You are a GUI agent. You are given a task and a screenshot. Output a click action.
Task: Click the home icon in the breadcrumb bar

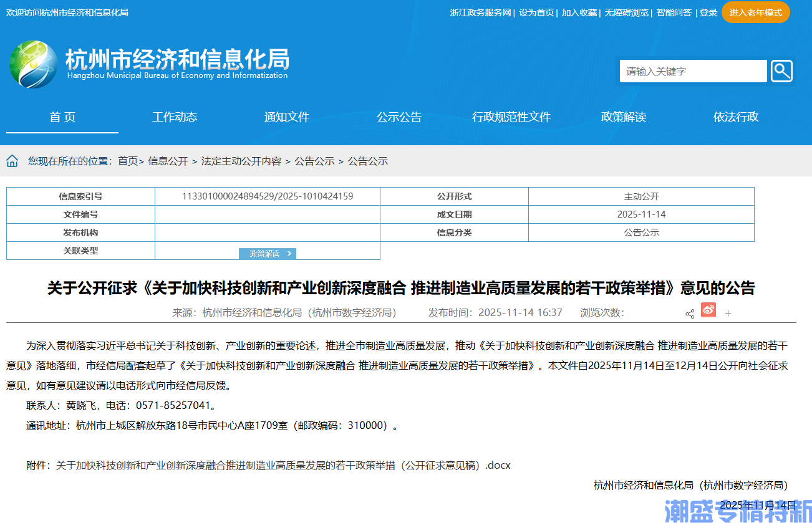[12, 160]
